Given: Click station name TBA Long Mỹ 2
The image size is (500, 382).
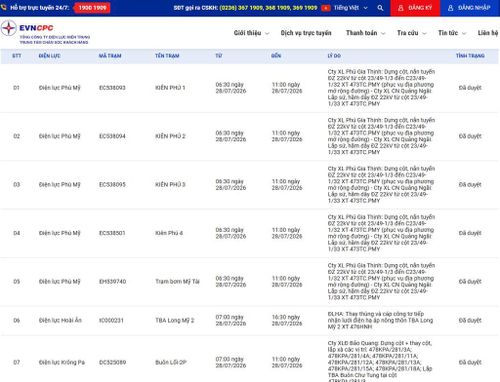Looking at the screenshot, I should pos(175,320).
